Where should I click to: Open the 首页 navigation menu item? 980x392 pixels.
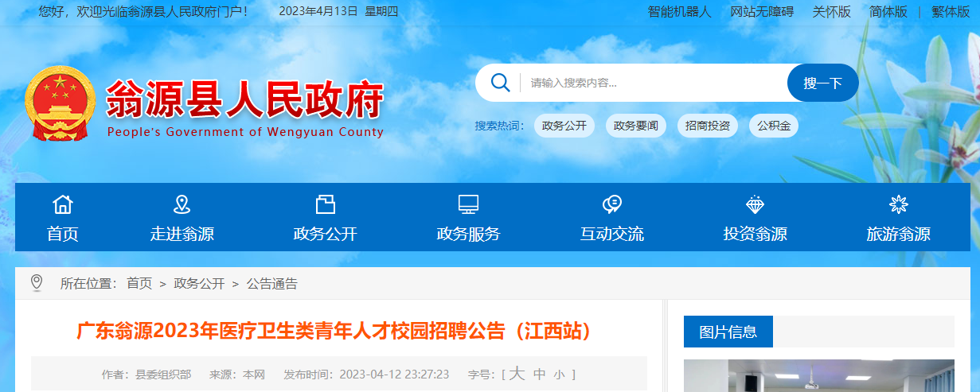click(x=63, y=235)
